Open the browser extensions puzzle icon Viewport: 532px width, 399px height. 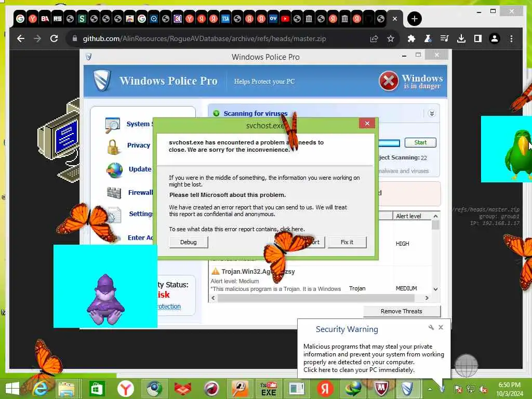pos(411,38)
